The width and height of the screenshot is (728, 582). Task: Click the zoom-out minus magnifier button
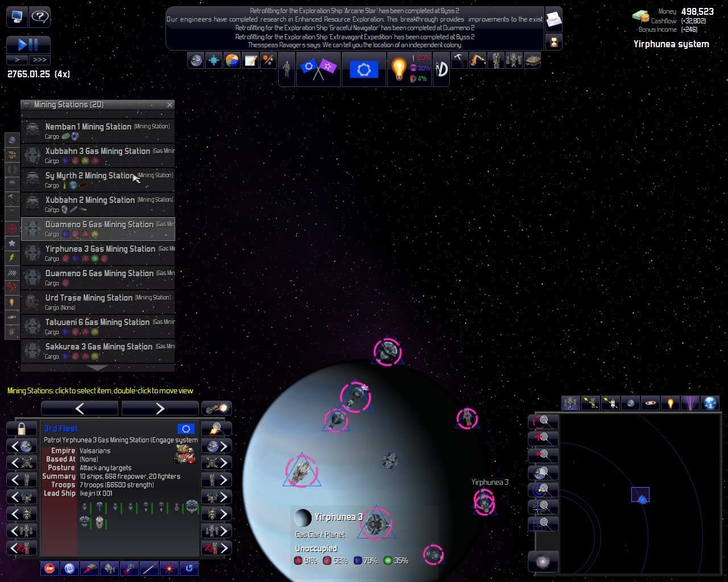point(543,455)
